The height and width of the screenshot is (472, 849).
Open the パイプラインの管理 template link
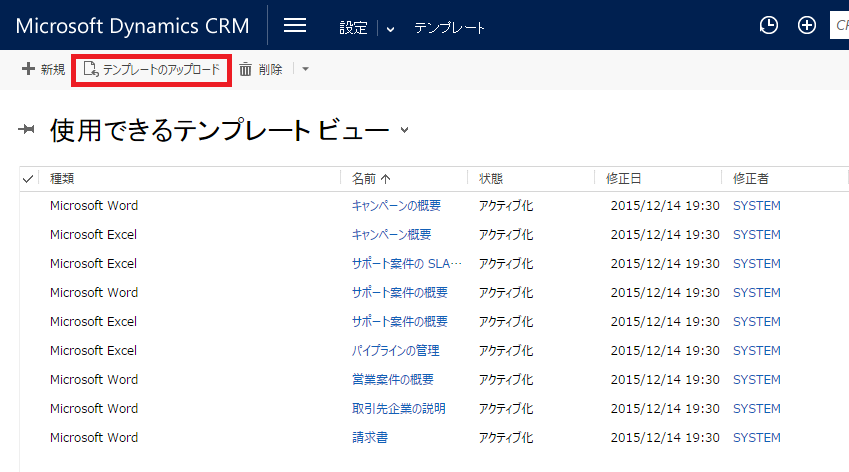[x=396, y=351]
